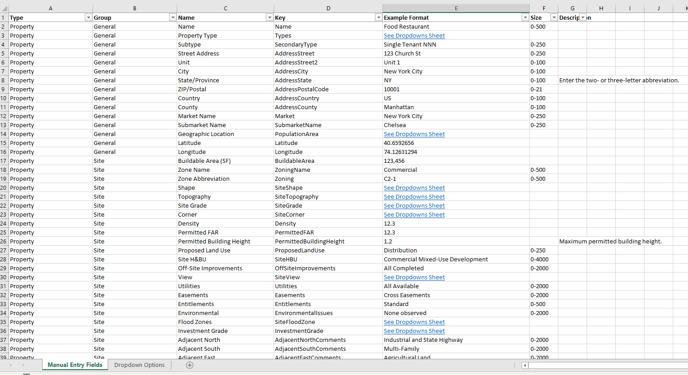The width and height of the screenshot is (688, 375).
Task: Select the '123 Church St' cell
Action: pos(456,54)
